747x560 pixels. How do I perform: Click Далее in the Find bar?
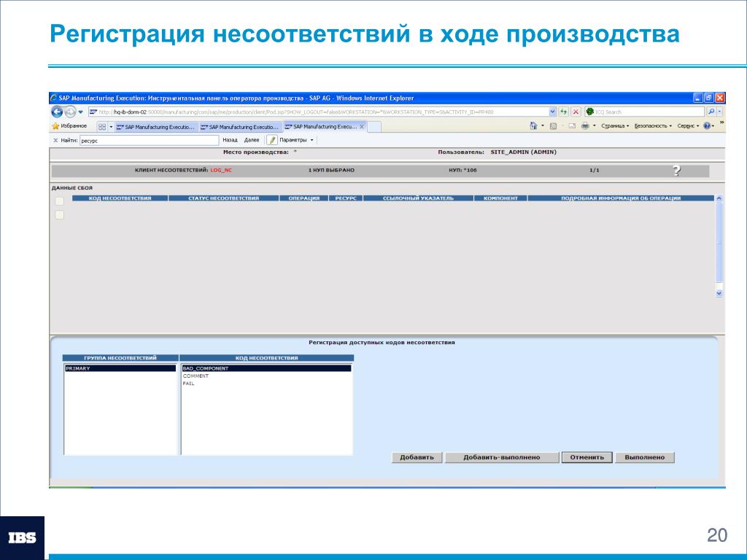tap(252, 140)
